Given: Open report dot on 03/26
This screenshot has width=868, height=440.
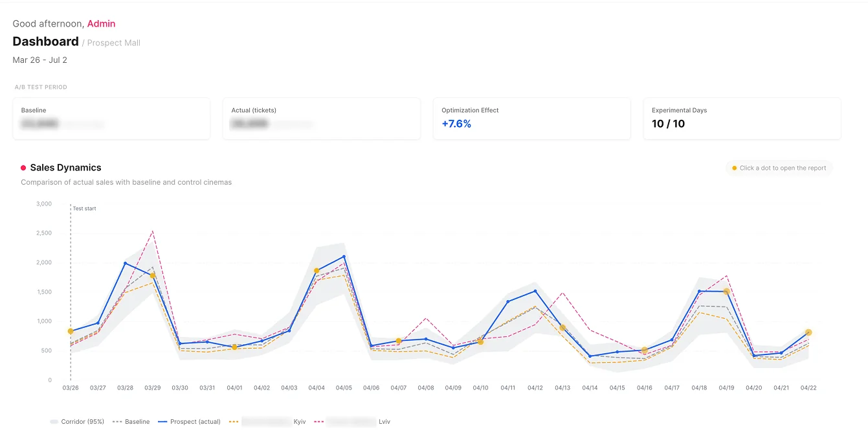Looking at the screenshot, I should tap(71, 331).
